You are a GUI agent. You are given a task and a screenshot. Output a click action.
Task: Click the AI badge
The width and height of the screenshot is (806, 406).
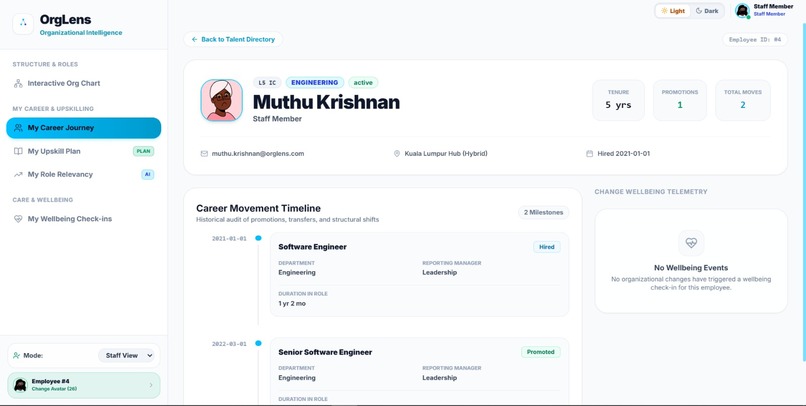point(148,174)
